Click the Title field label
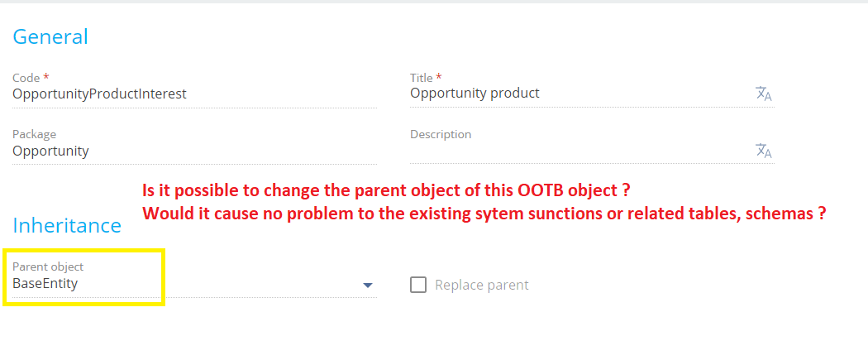This screenshot has height=341, width=868. pyautogui.click(x=423, y=78)
